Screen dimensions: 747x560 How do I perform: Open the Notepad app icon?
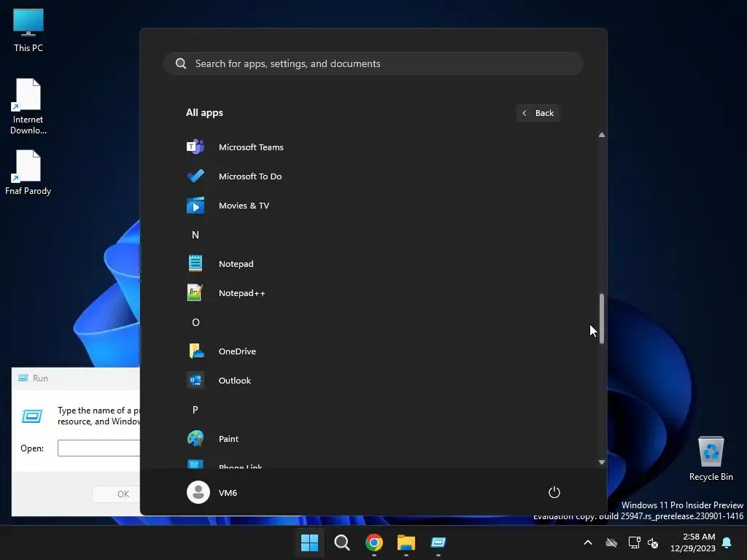(x=196, y=264)
